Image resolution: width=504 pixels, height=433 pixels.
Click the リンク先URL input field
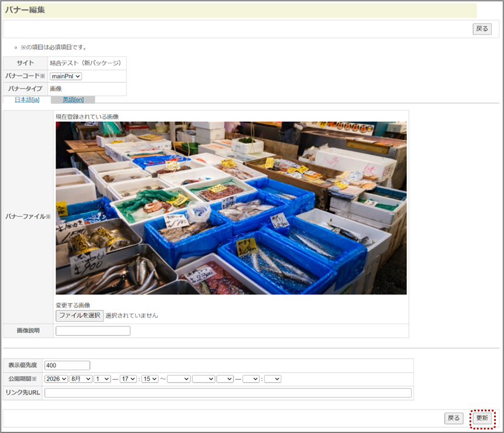[228, 393]
